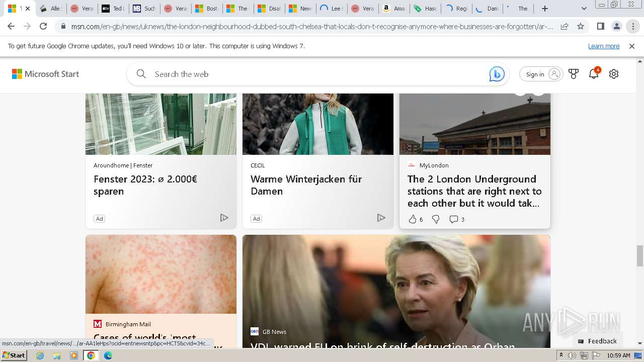Viewport: 644px width, 362px height.
Task: Open Fenster 2023 ad article
Action: click(145, 185)
